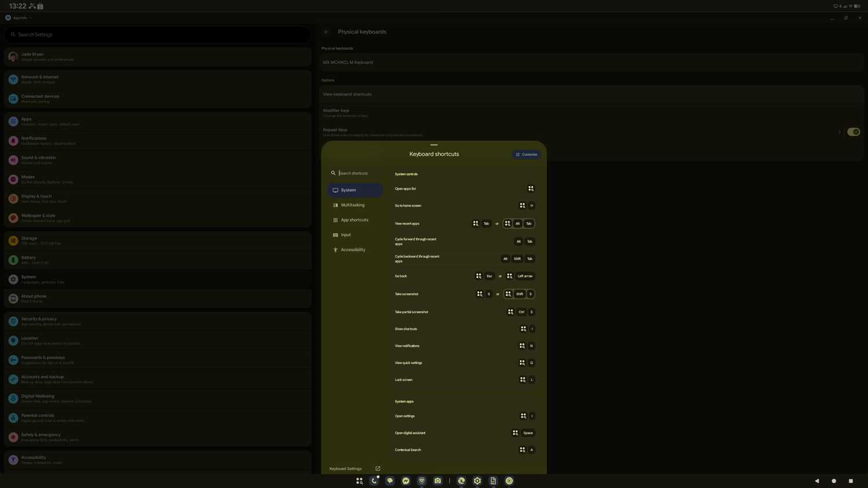Expand Repeat Keys chevron arrow

[839, 132]
